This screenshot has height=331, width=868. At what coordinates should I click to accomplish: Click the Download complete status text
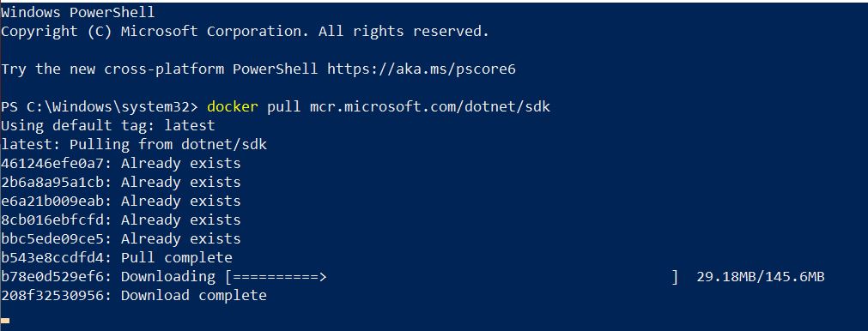click(x=194, y=296)
